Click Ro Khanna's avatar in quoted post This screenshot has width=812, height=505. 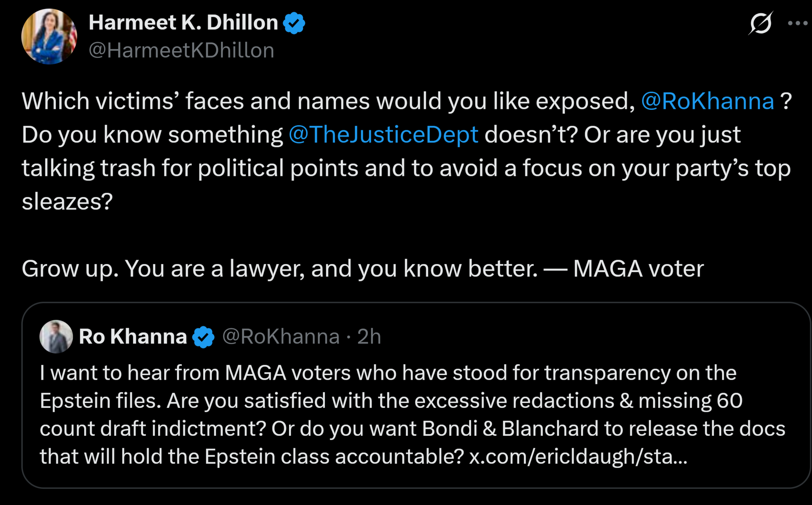tap(56, 336)
